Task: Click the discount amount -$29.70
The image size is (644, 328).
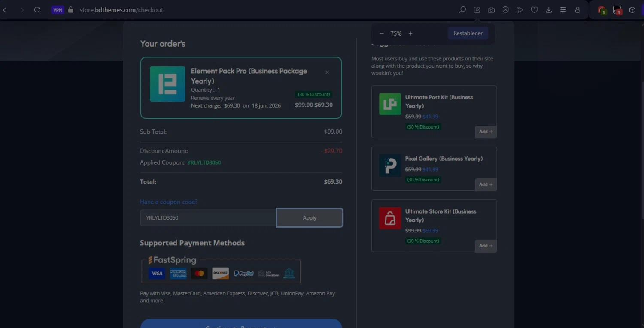Action: coord(331,151)
